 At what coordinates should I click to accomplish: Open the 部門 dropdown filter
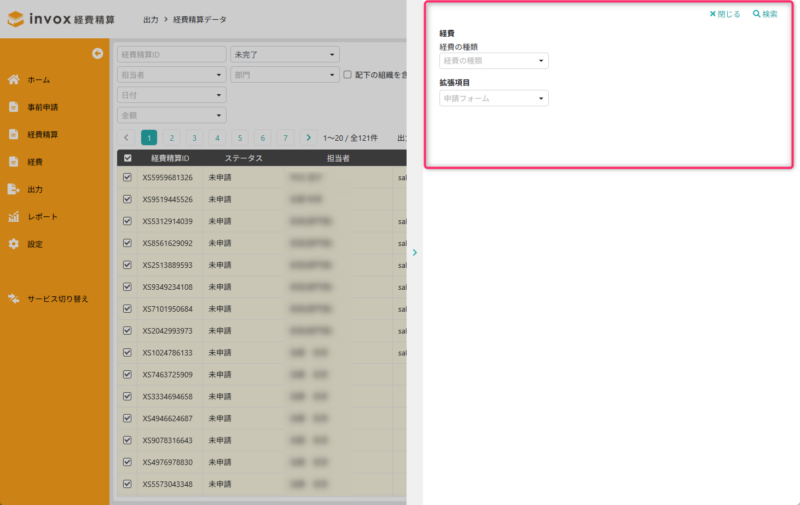(x=285, y=75)
